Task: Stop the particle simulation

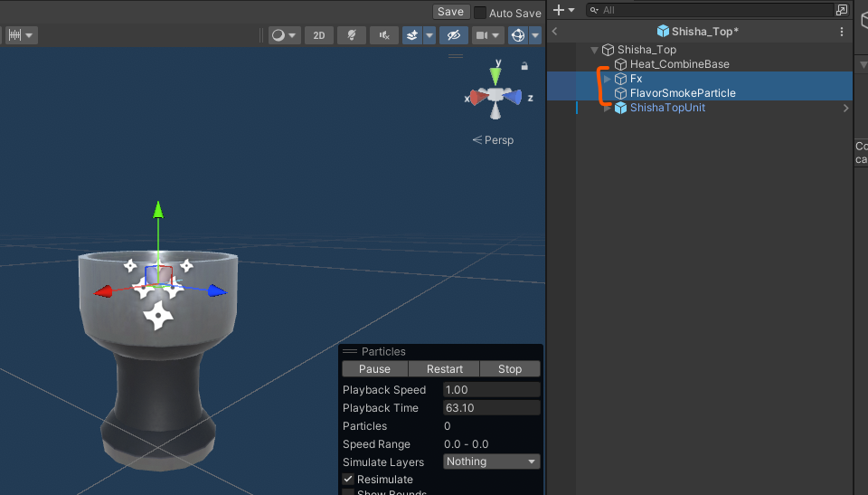Action: (x=510, y=369)
